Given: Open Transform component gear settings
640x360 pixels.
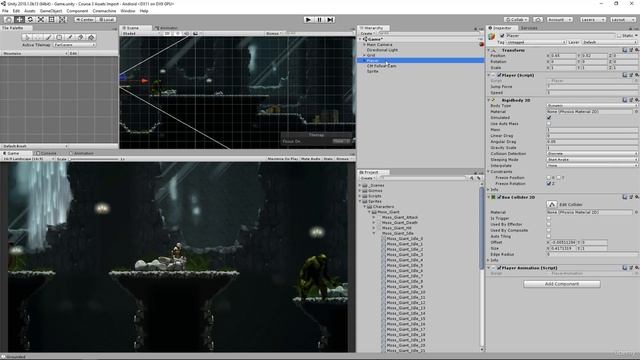Looking at the screenshot, I should 636,50.
